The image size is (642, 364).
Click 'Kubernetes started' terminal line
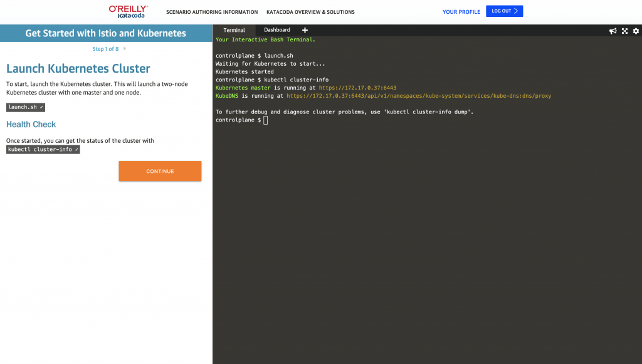[245, 71]
